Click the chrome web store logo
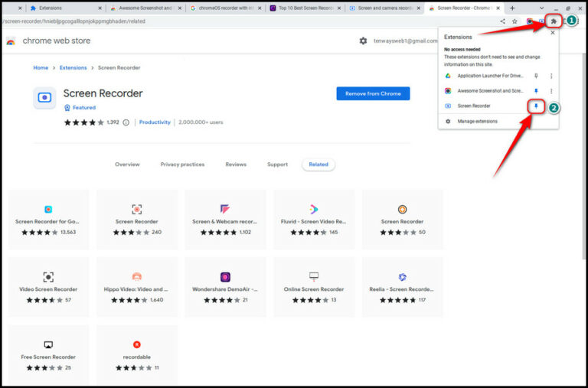The width and height of the screenshot is (588, 388). (x=11, y=41)
